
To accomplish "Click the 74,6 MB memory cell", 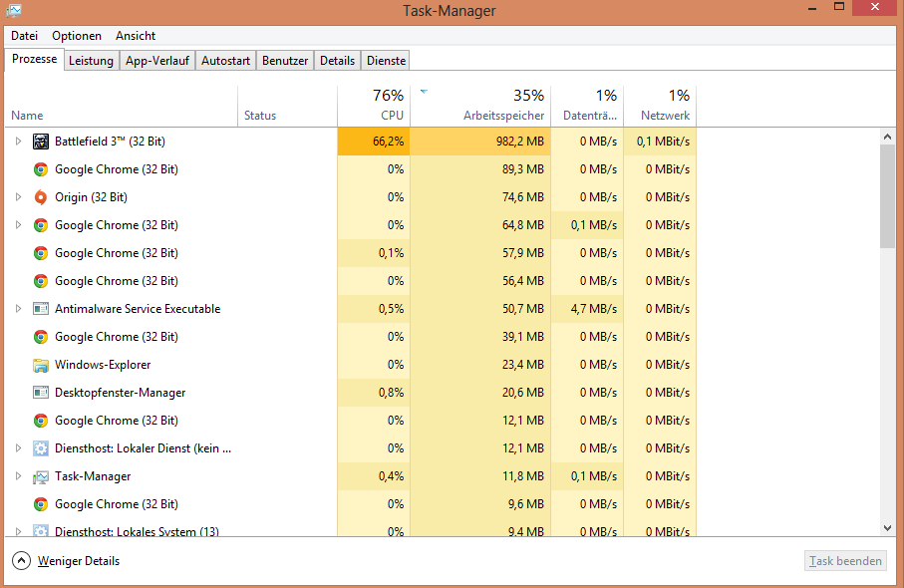I will (480, 197).
